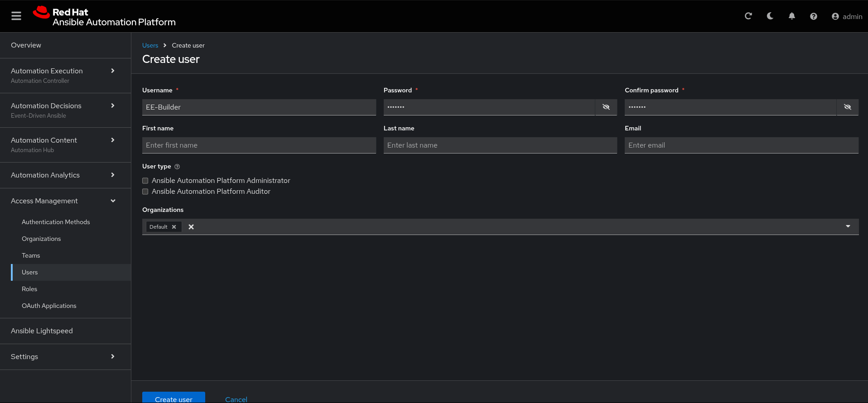The image size is (868, 403).
Task: Click the User type help icon
Action: coord(177,167)
